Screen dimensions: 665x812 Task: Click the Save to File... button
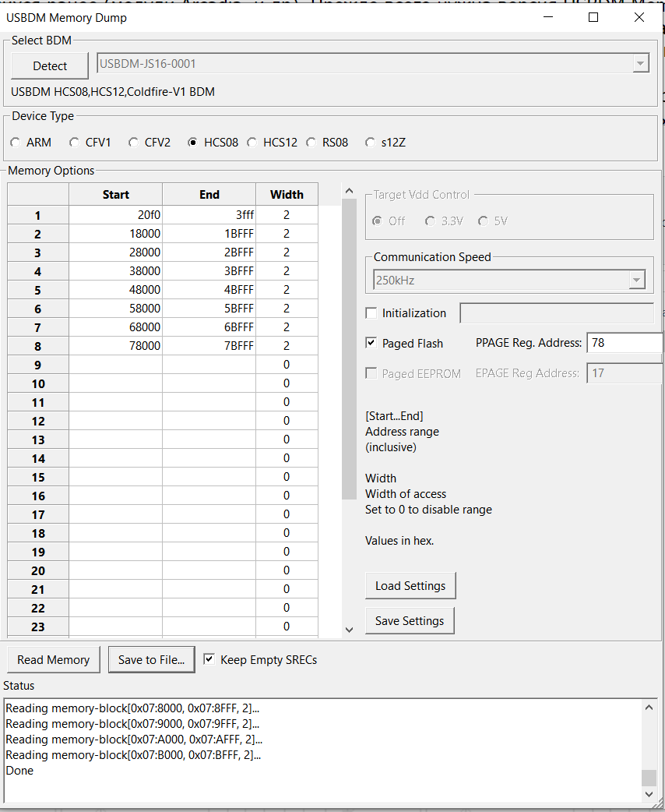[x=152, y=660]
